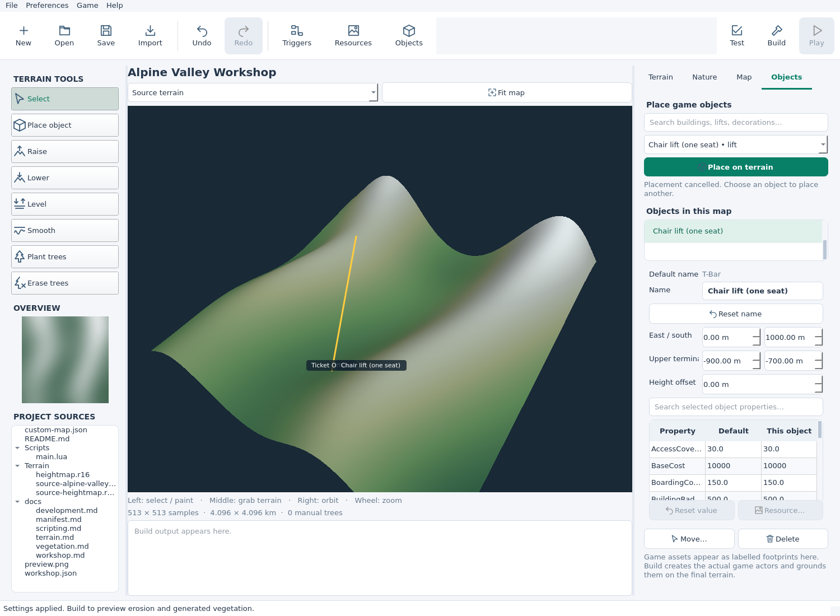Click the Move... button
Image resolution: width=840 pixels, height=616 pixels.
(x=689, y=539)
